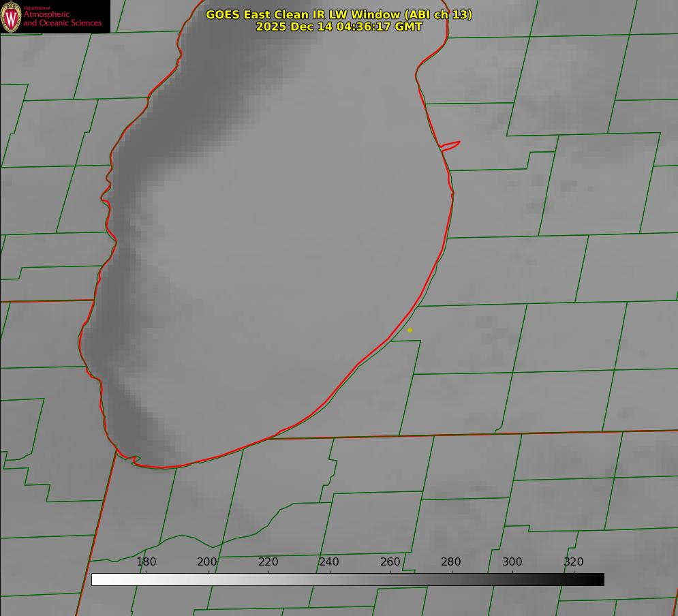
Task: Click the 260 tick label on the colorbar
Action: pos(390,561)
